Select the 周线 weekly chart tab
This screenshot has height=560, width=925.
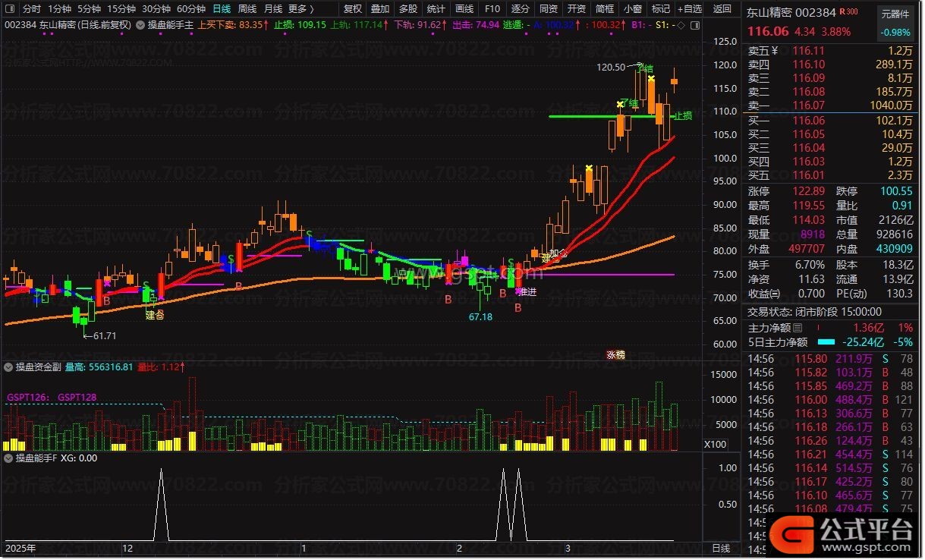tap(247, 9)
